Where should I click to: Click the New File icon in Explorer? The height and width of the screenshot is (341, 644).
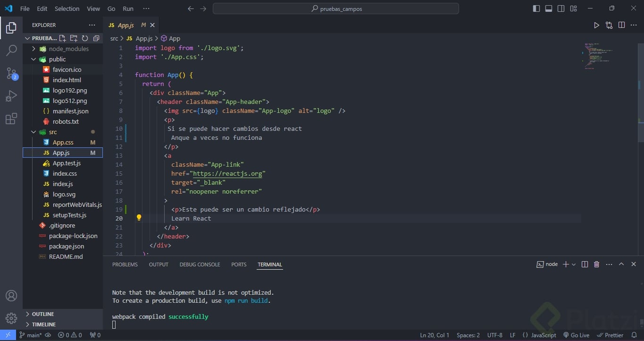62,38
